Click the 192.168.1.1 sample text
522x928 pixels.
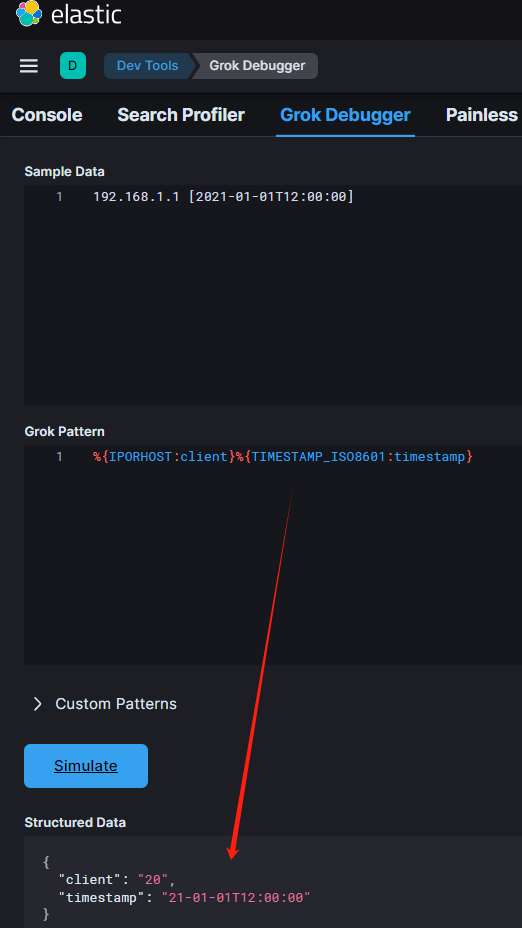[x=136, y=196]
